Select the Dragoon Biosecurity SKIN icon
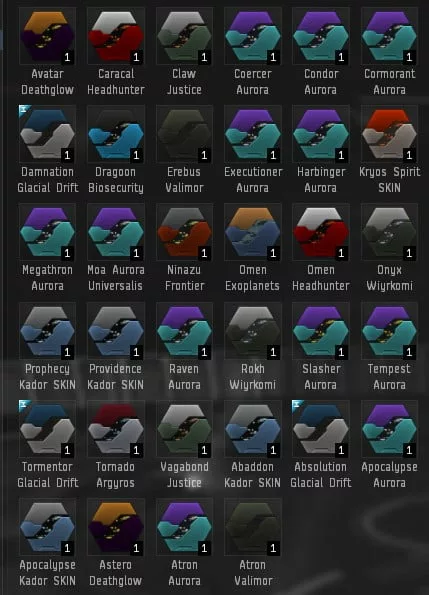 [116, 134]
